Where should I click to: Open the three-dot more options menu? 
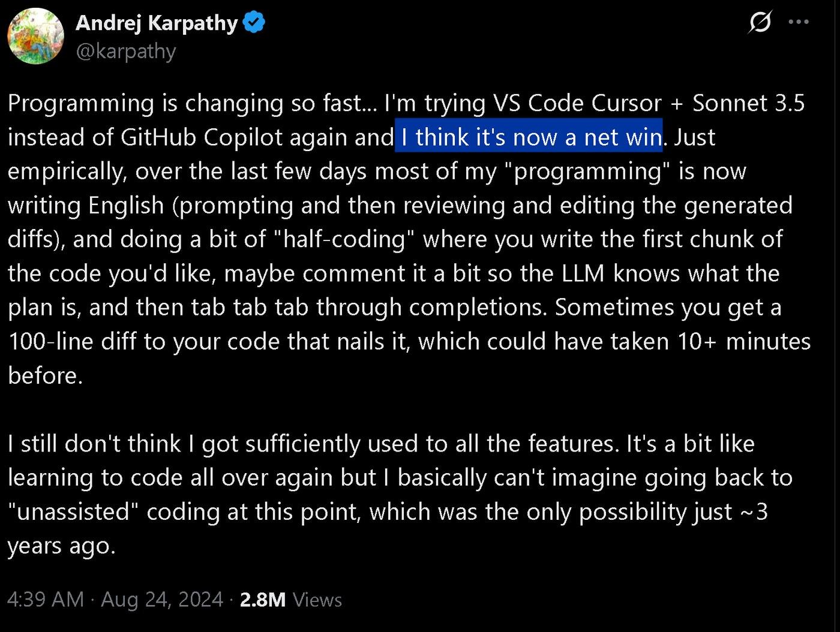click(799, 22)
